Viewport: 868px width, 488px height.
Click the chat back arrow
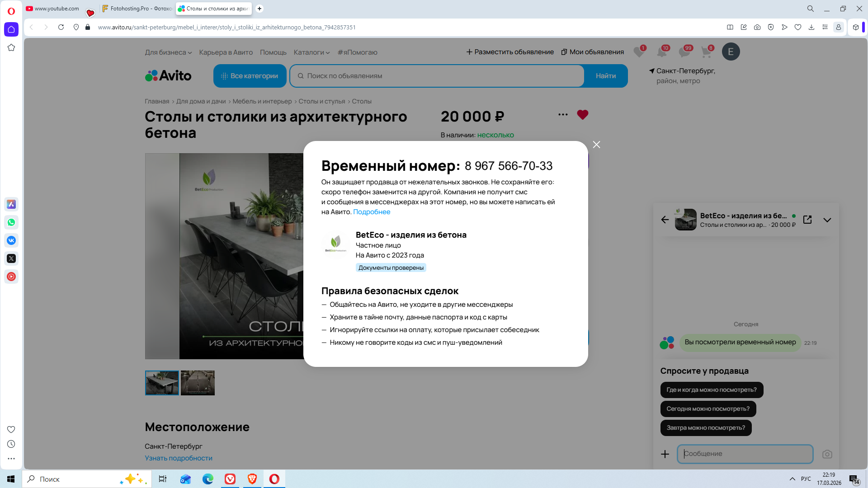[665, 220]
